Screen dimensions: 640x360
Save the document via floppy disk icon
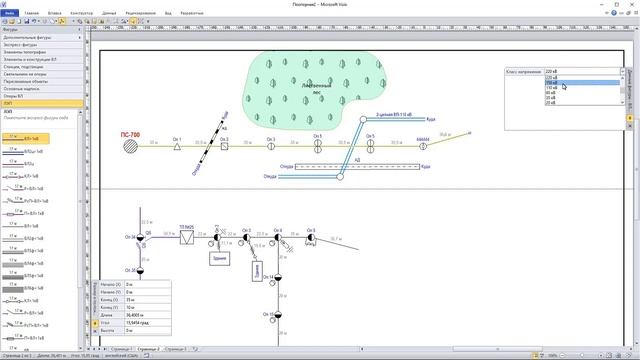point(26,21)
